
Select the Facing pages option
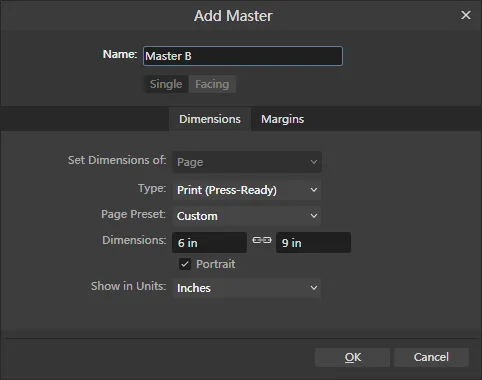pos(212,84)
